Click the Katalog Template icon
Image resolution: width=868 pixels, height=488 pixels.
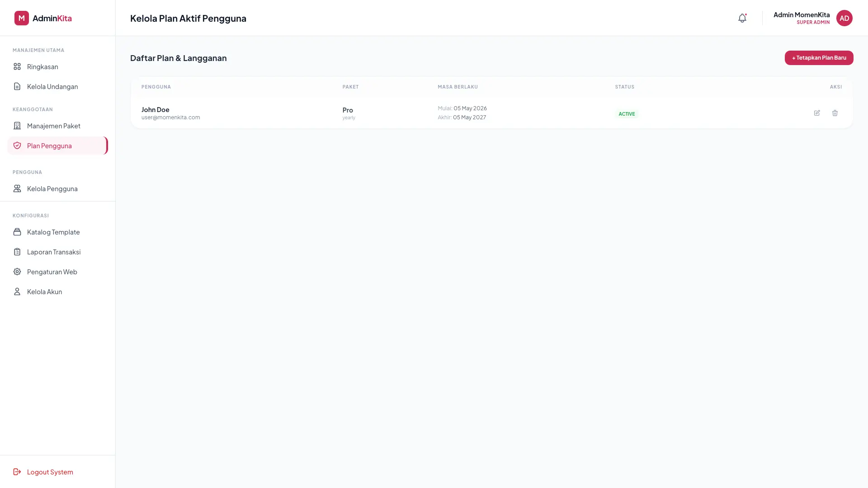pyautogui.click(x=17, y=232)
